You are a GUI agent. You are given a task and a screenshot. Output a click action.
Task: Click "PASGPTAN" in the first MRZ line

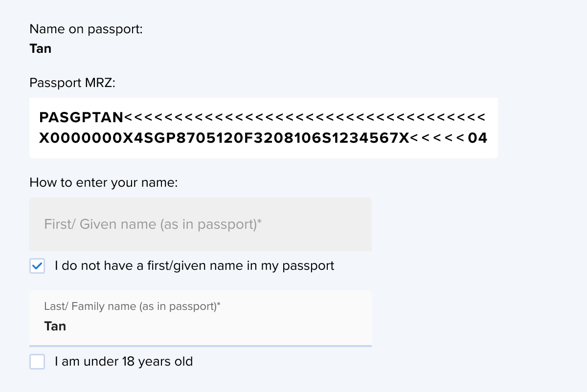click(x=81, y=118)
